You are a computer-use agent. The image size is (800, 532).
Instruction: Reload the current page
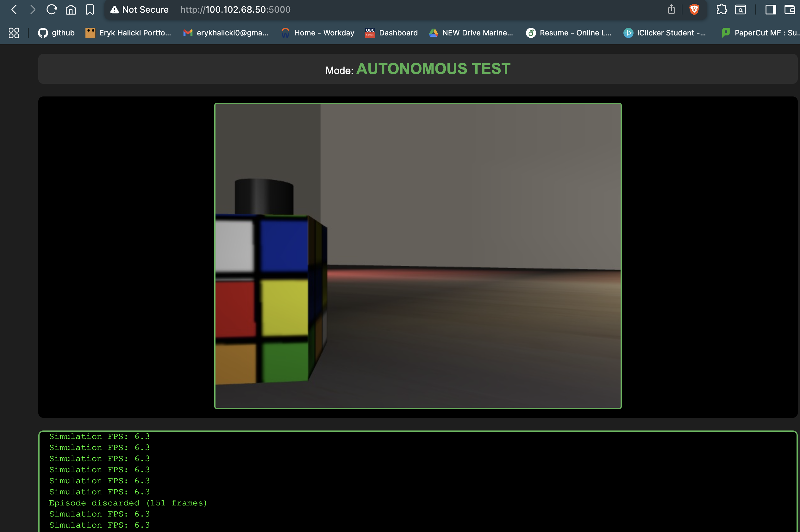click(x=52, y=9)
